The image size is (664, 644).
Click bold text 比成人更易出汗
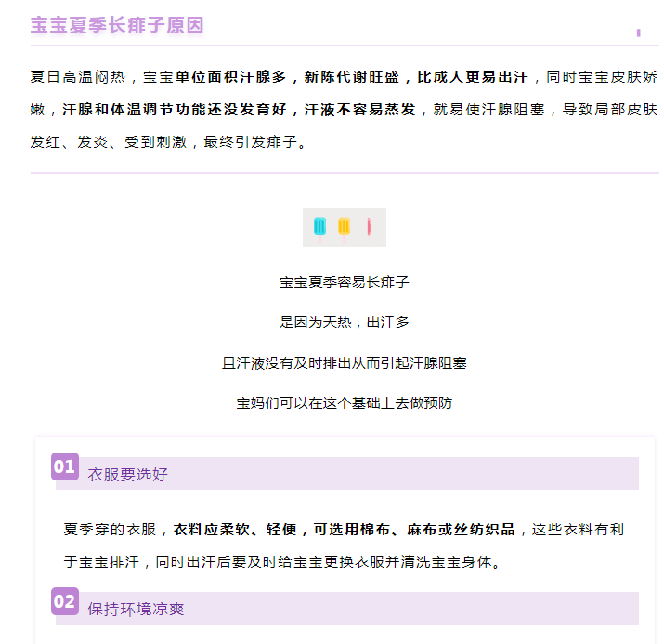click(x=473, y=77)
